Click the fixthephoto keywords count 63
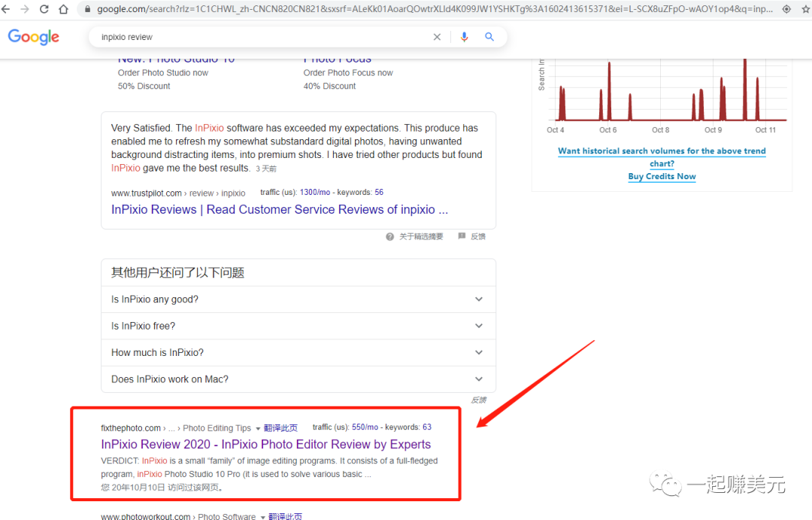The image size is (812, 520). [x=427, y=427]
